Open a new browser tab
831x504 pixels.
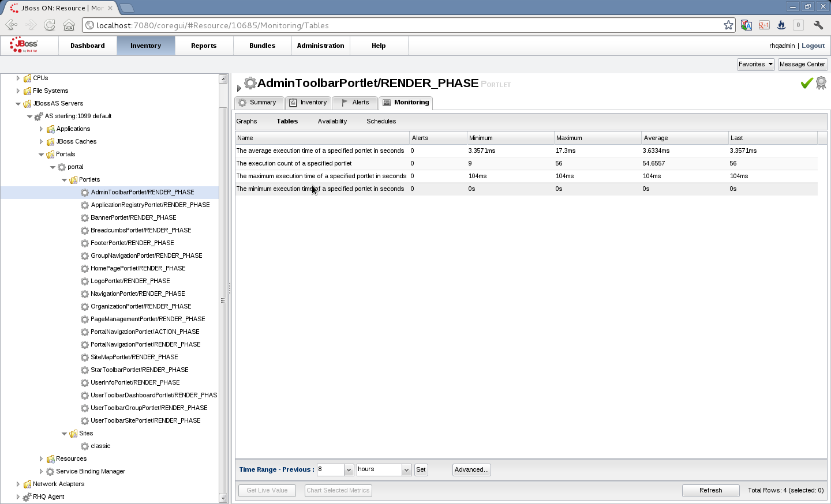[x=126, y=8]
